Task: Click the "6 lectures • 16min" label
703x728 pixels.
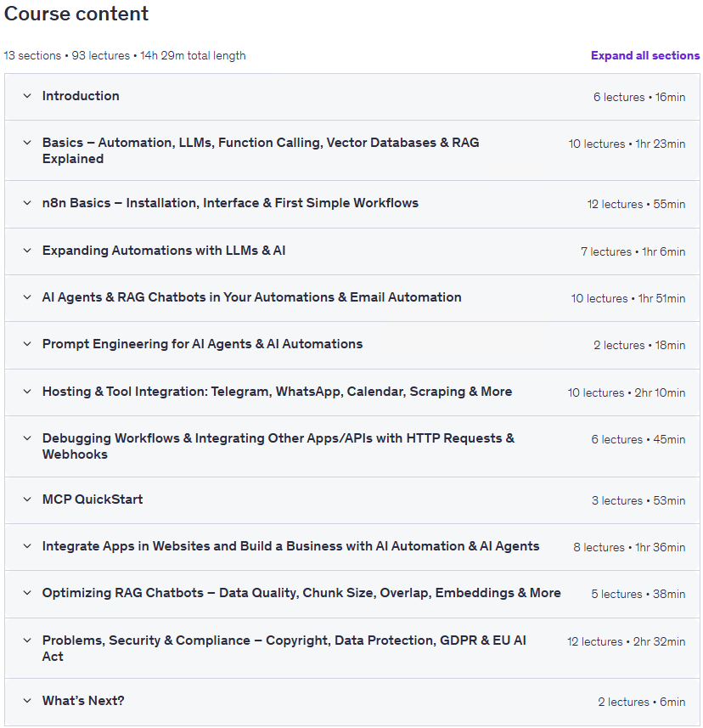Action: (x=639, y=97)
